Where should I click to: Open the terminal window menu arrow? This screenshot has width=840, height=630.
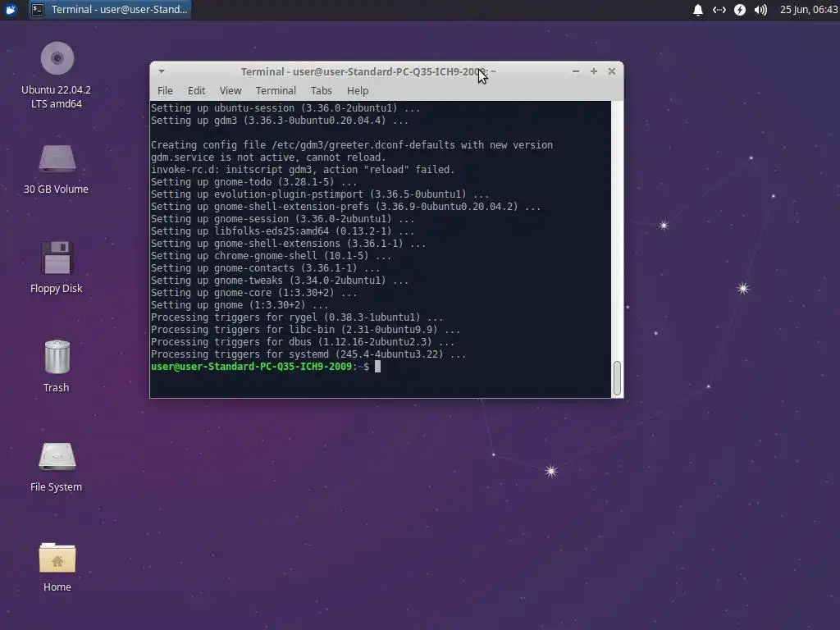pyautogui.click(x=162, y=71)
